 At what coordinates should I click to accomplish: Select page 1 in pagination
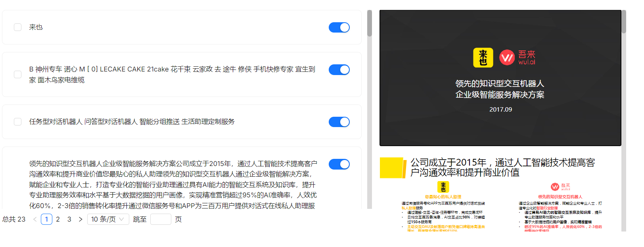pos(46,219)
